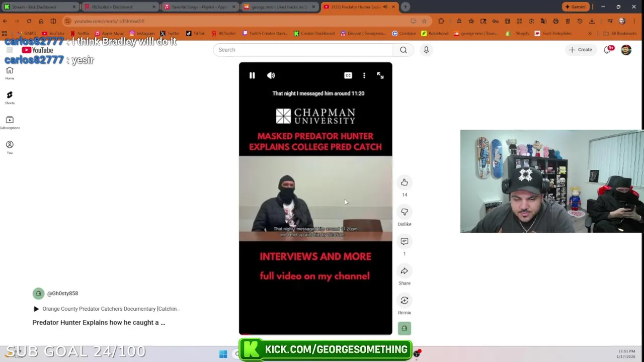Open the Shopify bookmark
This screenshot has height=362, width=644.
pyautogui.click(x=518, y=34)
